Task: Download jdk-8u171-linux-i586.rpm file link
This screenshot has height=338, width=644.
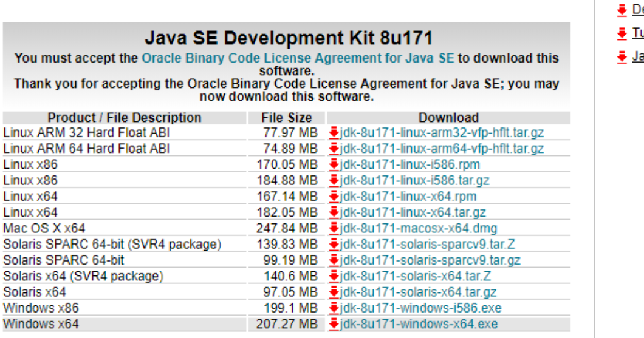Action: tap(409, 164)
